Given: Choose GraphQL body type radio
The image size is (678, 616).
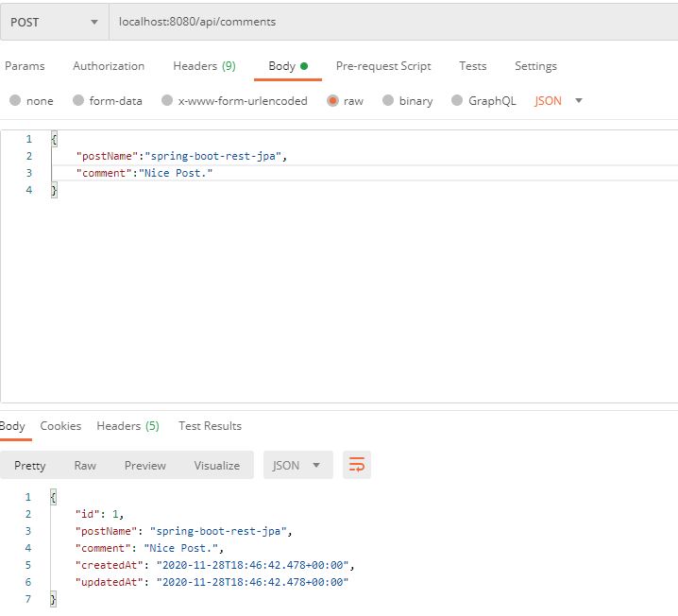Looking at the screenshot, I should click(x=457, y=100).
